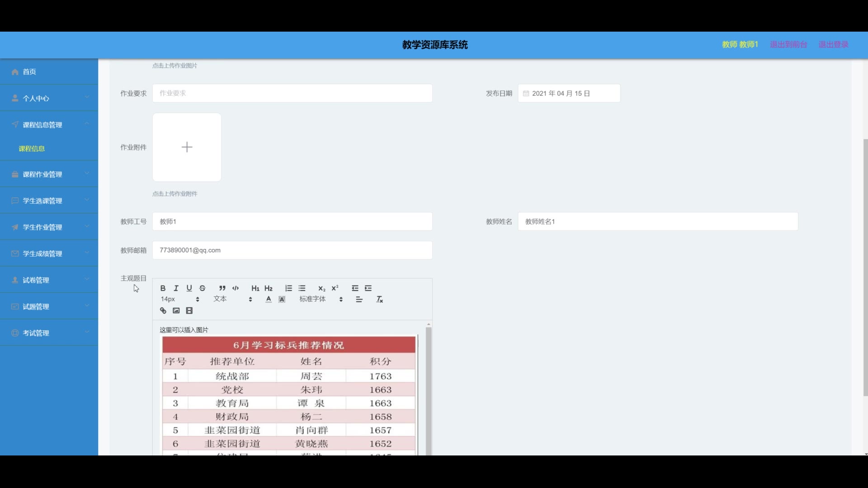Click the 教师 教师1 user label
Image resolution: width=868 pixels, height=488 pixels.
(x=740, y=44)
